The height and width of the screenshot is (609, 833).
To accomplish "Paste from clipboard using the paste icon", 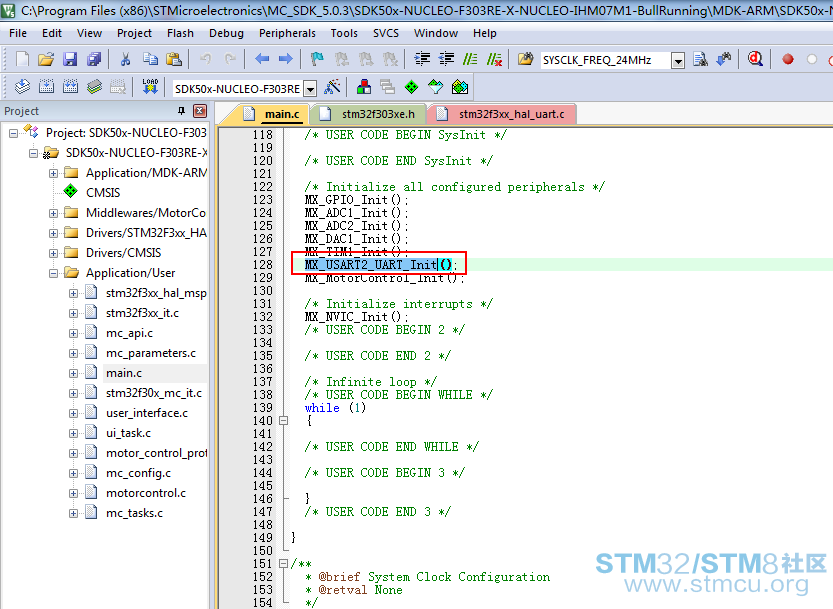I will [x=174, y=59].
